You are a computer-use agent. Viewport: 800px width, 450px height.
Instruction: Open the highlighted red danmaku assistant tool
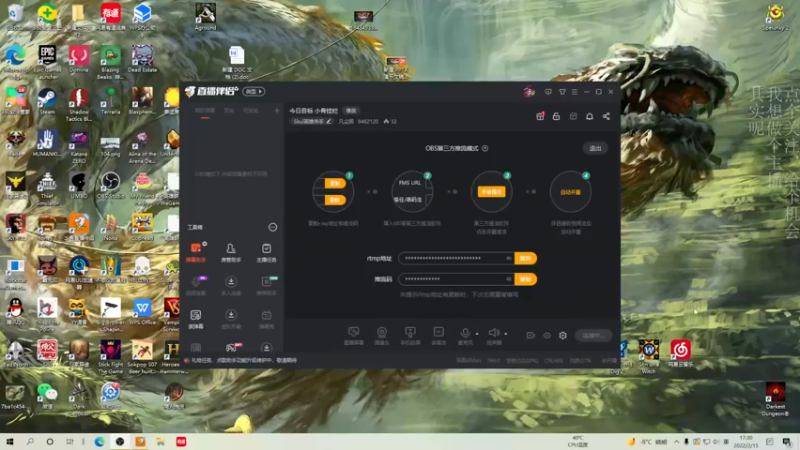pos(196,252)
